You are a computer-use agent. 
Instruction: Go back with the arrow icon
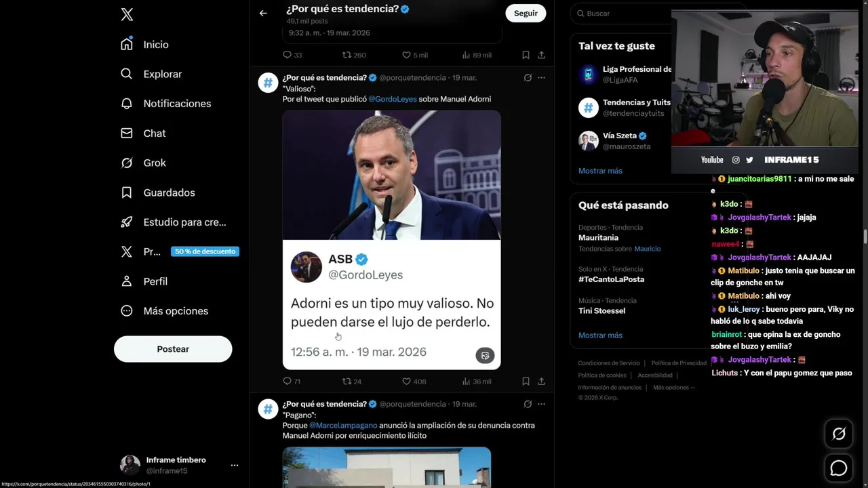[263, 13]
